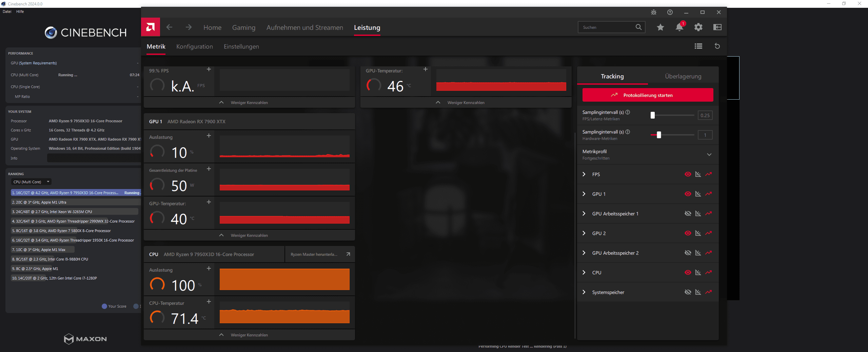Click Protokollierung starten button
The width and height of the screenshot is (868, 352).
[648, 95]
